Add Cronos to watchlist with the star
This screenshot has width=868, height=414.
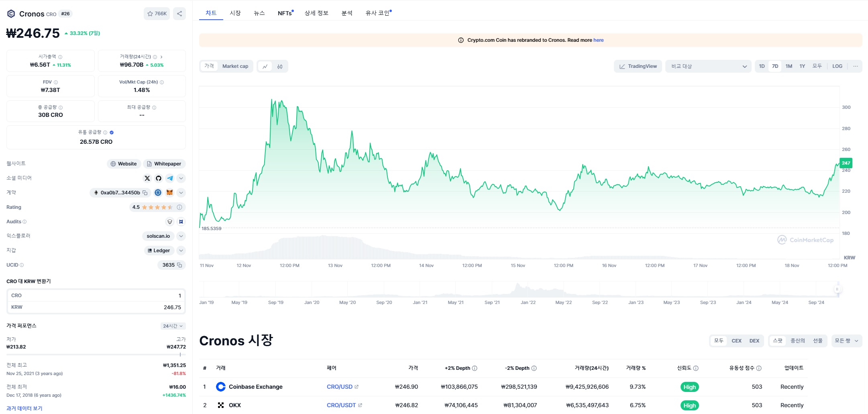point(157,14)
